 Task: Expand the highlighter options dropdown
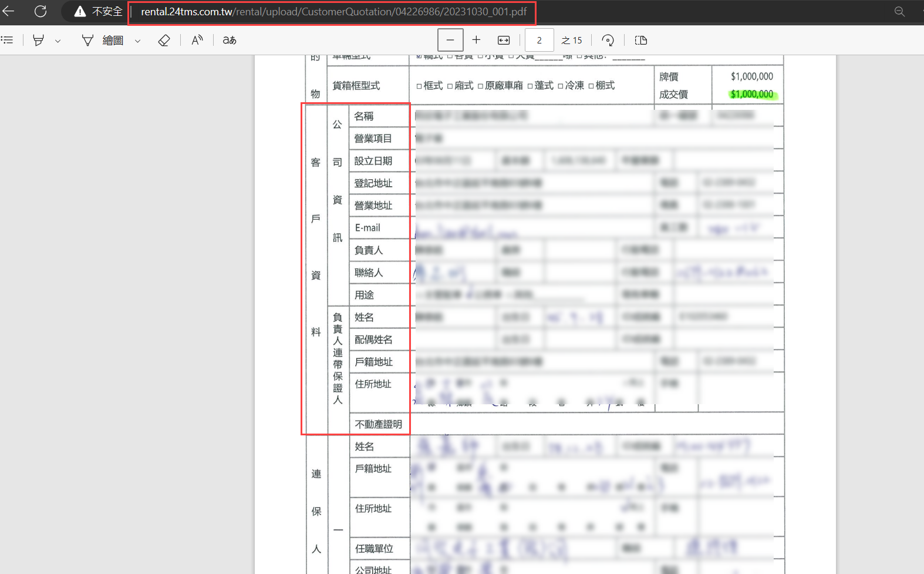click(58, 41)
